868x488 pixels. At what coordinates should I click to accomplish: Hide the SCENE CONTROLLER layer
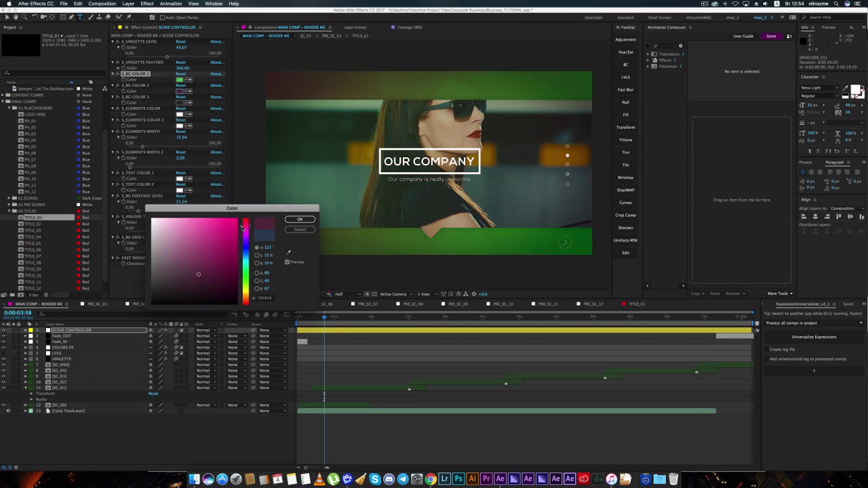tap(3, 330)
